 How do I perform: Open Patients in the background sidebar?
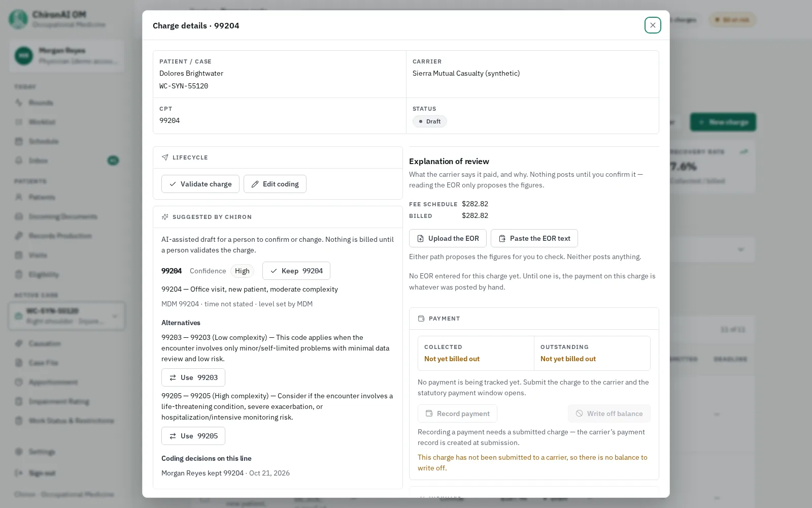[x=66, y=197]
